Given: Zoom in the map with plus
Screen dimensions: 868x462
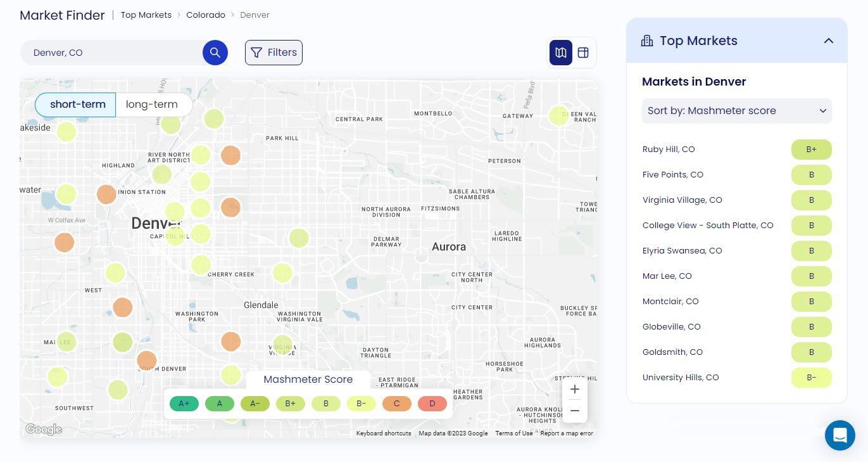Looking at the screenshot, I should pos(575,389).
